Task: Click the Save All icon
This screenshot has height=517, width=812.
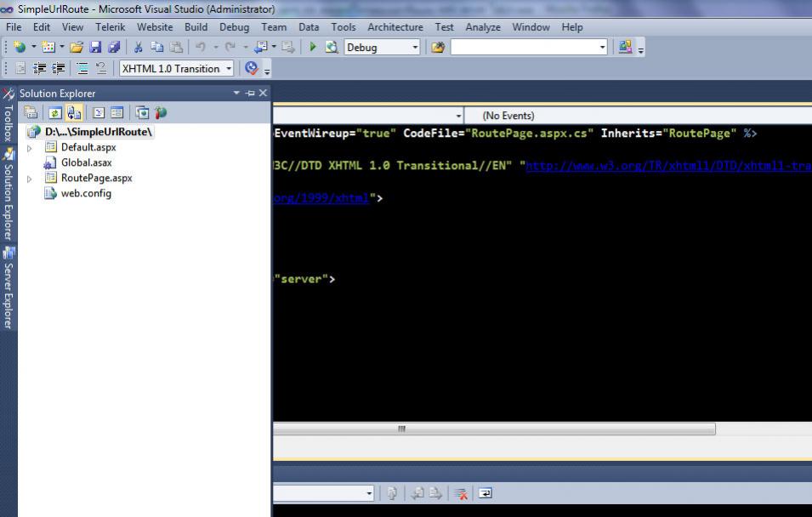Action: click(114, 47)
